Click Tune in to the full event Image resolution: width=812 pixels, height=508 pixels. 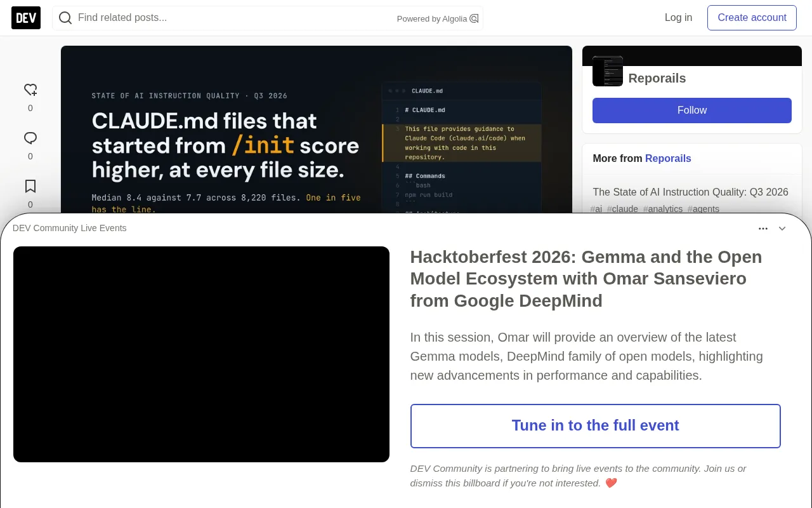pos(596,426)
